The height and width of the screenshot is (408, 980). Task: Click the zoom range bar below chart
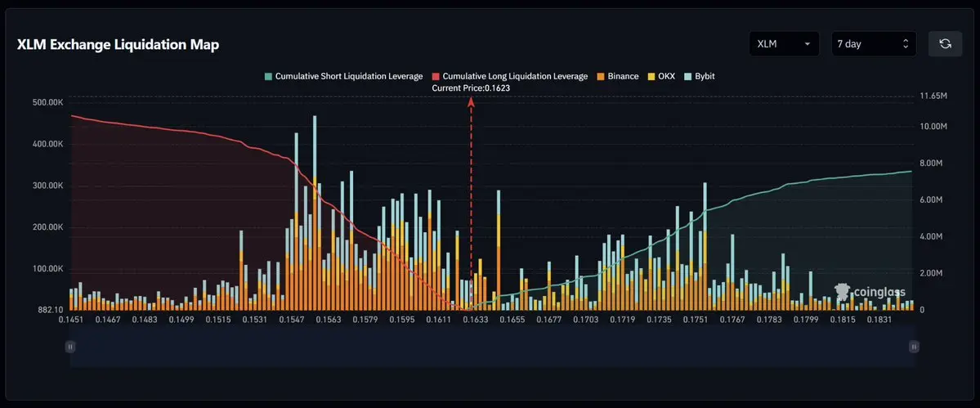pos(492,346)
